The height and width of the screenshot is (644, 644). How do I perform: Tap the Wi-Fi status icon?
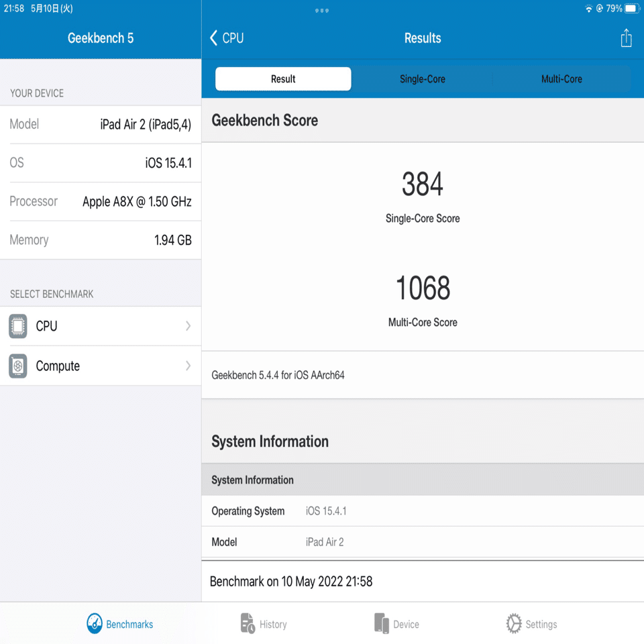click(x=589, y=8)
